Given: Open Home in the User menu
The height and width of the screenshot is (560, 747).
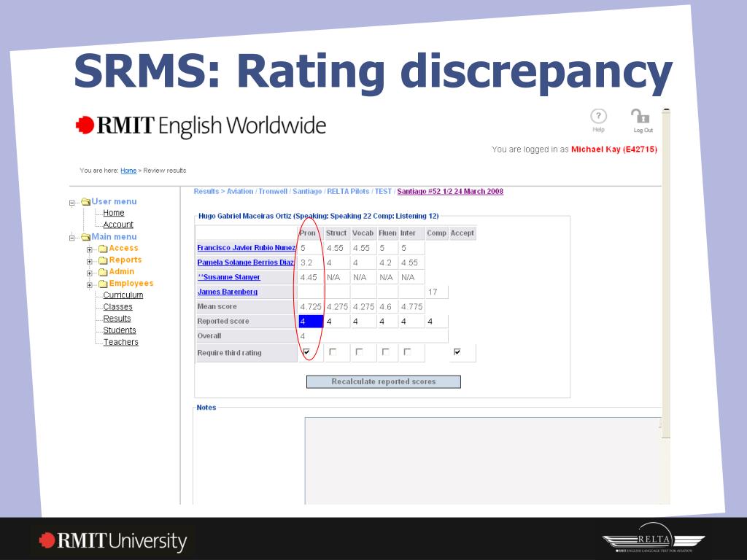Looking at the screenshot, I should (113, 213).
